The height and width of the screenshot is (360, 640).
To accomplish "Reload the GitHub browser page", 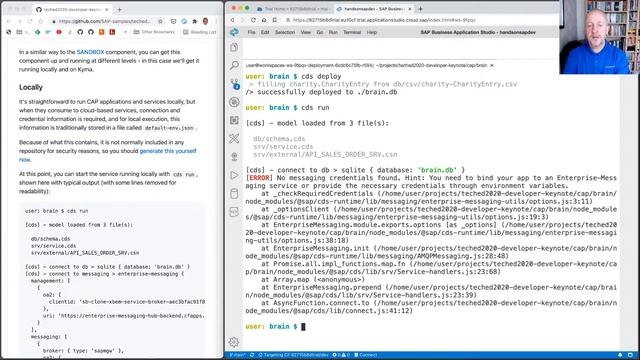I will 30,21.
